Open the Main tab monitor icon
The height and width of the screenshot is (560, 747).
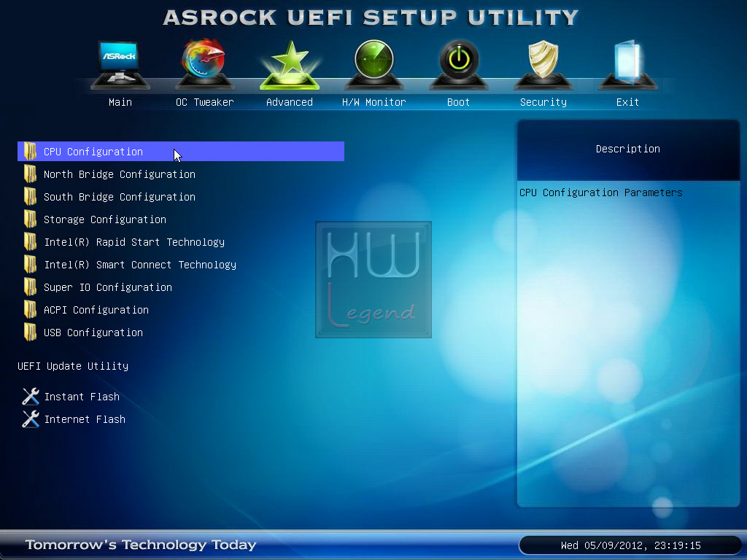click(x=120, y=65)
